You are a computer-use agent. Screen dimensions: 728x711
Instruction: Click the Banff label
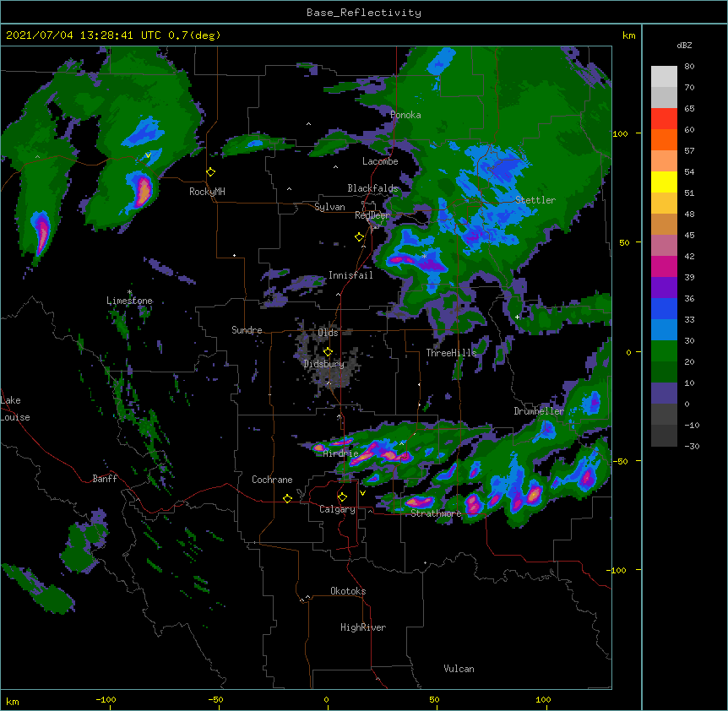click(105, 479)
